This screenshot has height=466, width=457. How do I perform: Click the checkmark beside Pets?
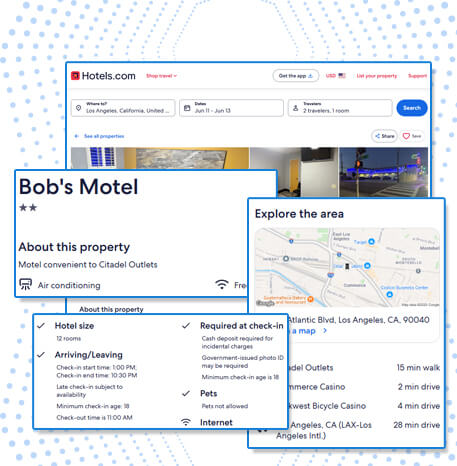186,393
